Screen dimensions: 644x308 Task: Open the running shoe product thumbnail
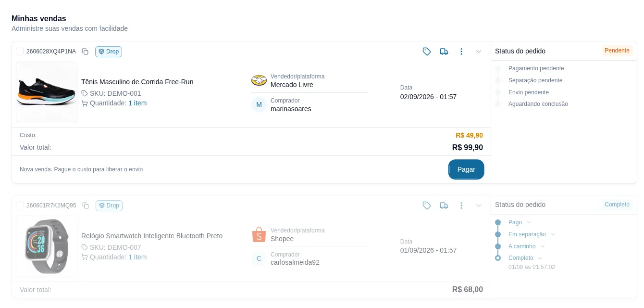47,92
